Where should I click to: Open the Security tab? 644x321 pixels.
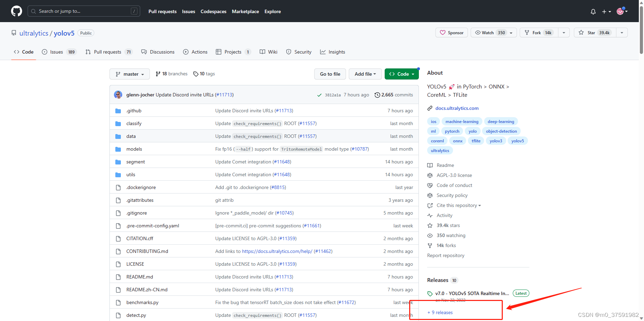299,52
